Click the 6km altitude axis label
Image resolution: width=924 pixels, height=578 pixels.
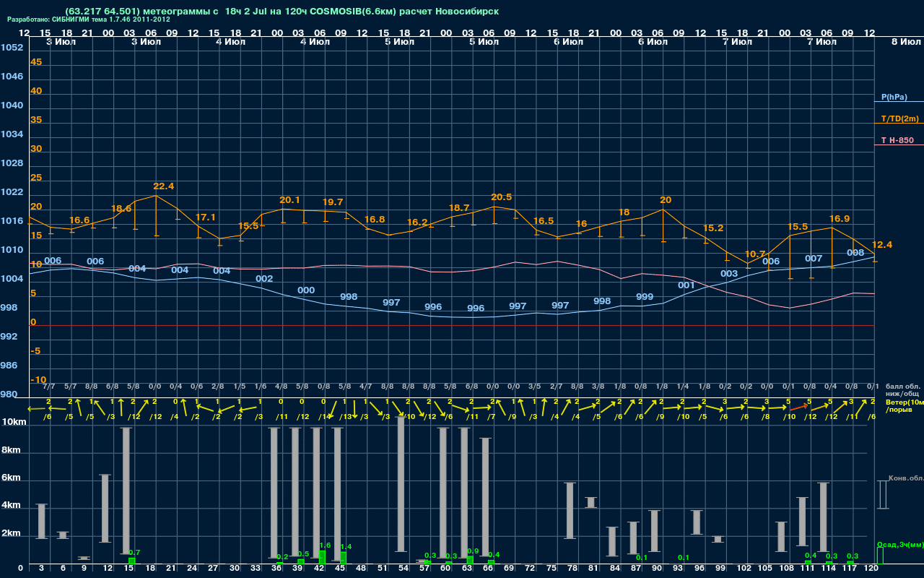(12, 478)
